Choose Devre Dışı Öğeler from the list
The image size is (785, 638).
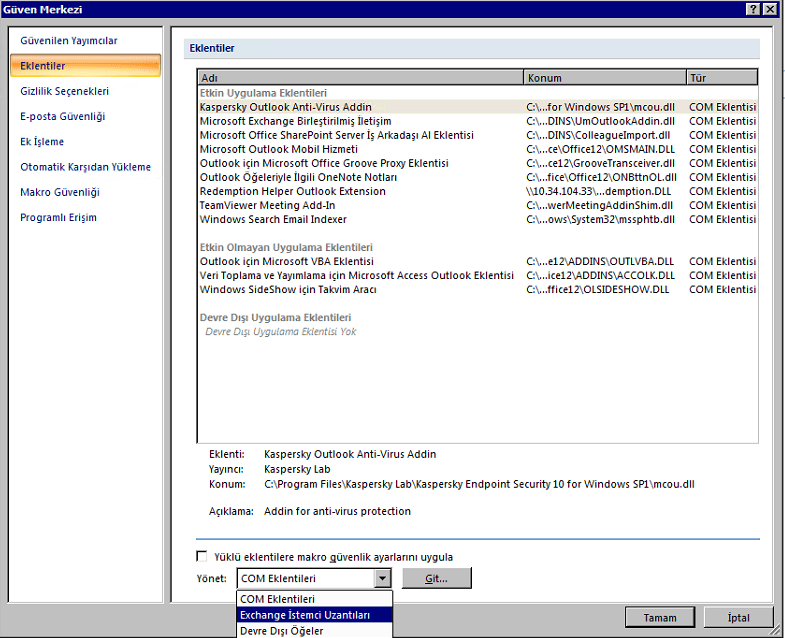(x=314, y=631)
